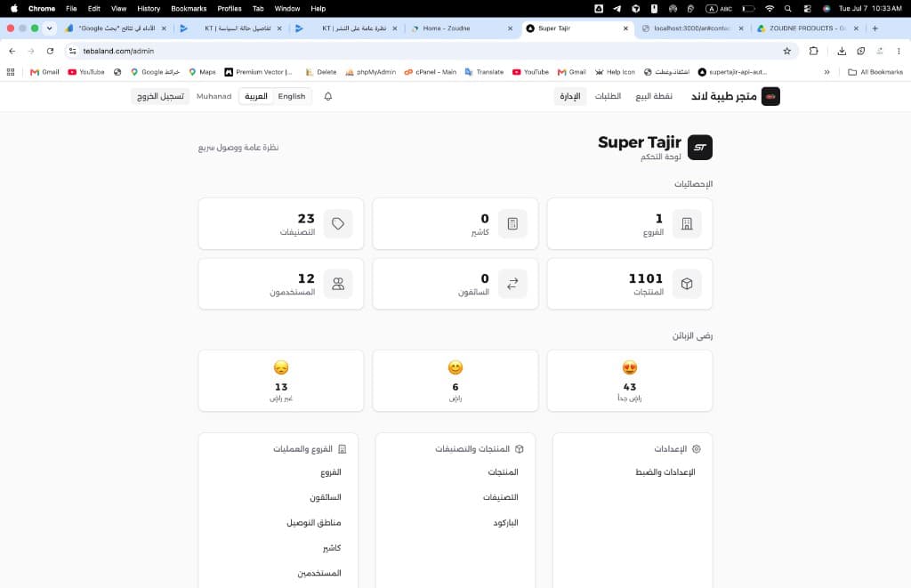Image resolution: width=911 pixels, height=588 pixels.
Task: Open the Apple menu
Action: (14, 9)
